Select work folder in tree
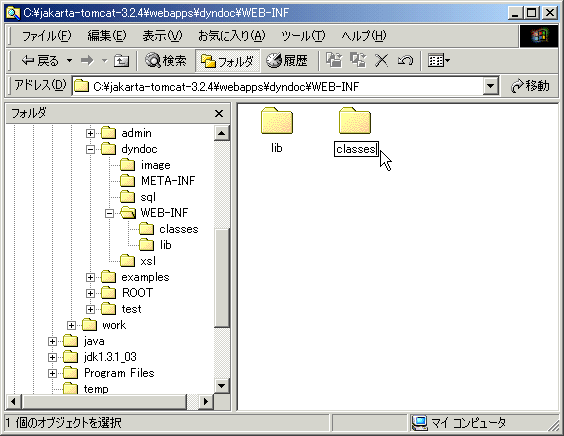 click(114, 325)
